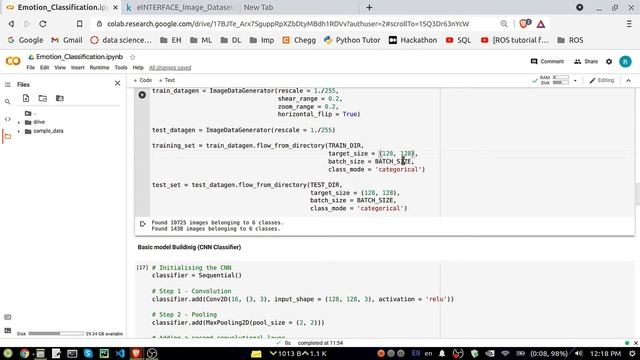The width and height of the screenshot is (640, 360).
Task: Open the ML bookmarks folder
Action: pyautogui.click(x=201, y=40)
